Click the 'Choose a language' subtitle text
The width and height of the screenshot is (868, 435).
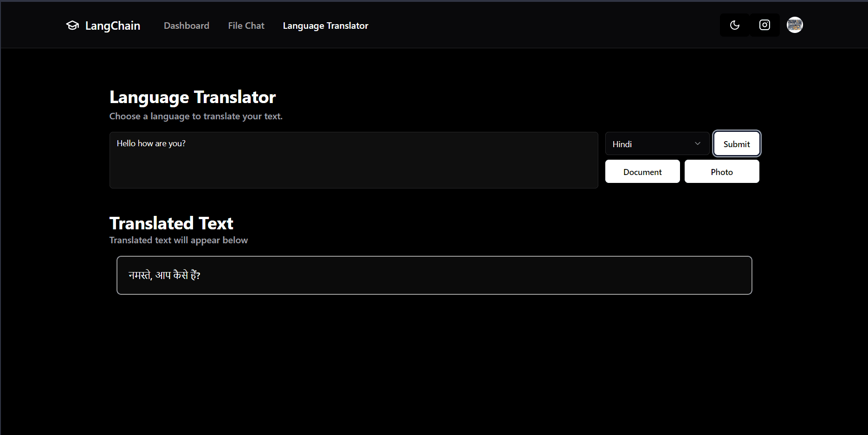(x=196, y=116)
